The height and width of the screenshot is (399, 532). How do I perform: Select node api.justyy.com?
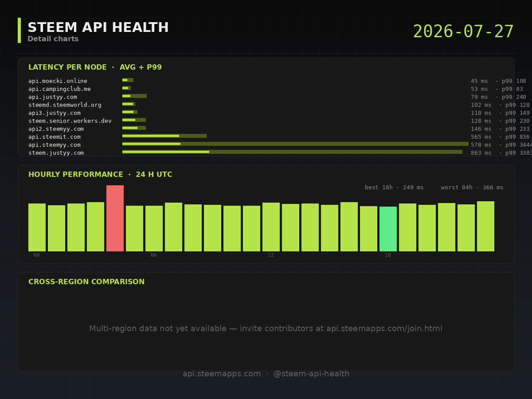click(x=52, y=97)
